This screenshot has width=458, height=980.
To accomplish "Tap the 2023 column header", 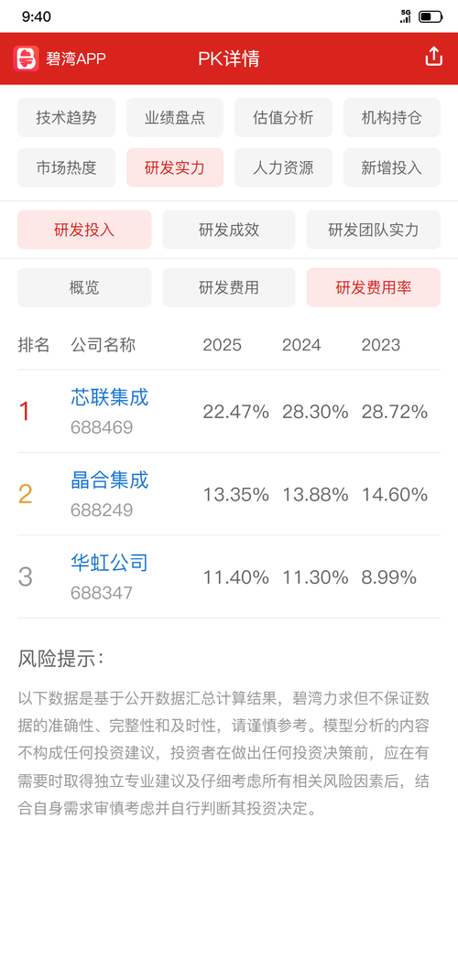I will pyautogui.click(x=381, y=345).
